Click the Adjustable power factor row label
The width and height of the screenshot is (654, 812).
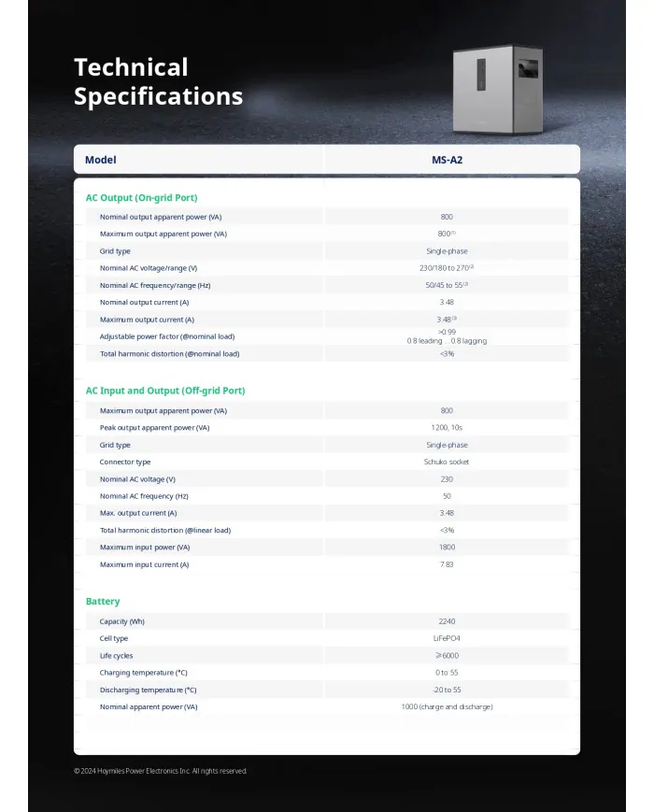point(166,336)
